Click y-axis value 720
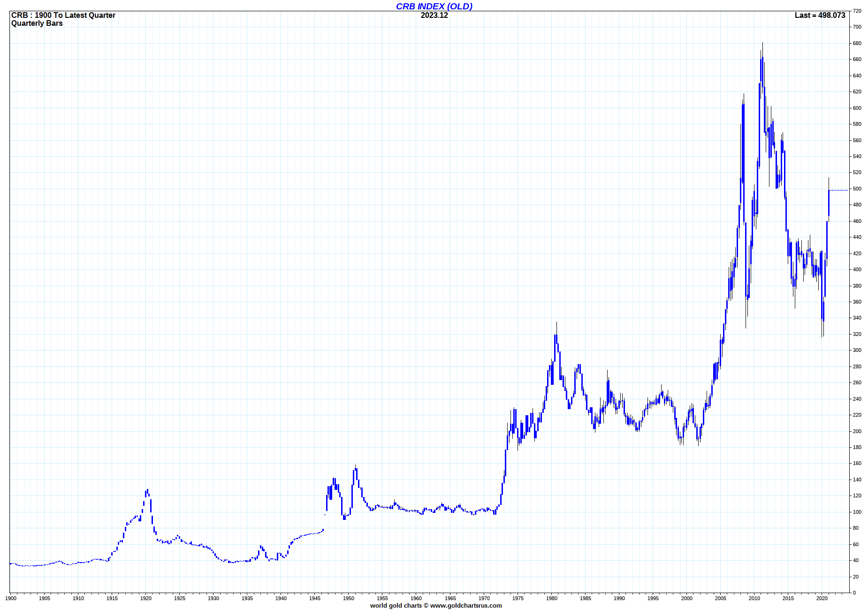The height and width of the screenshot is (610, 868). (x=857, y=11)
